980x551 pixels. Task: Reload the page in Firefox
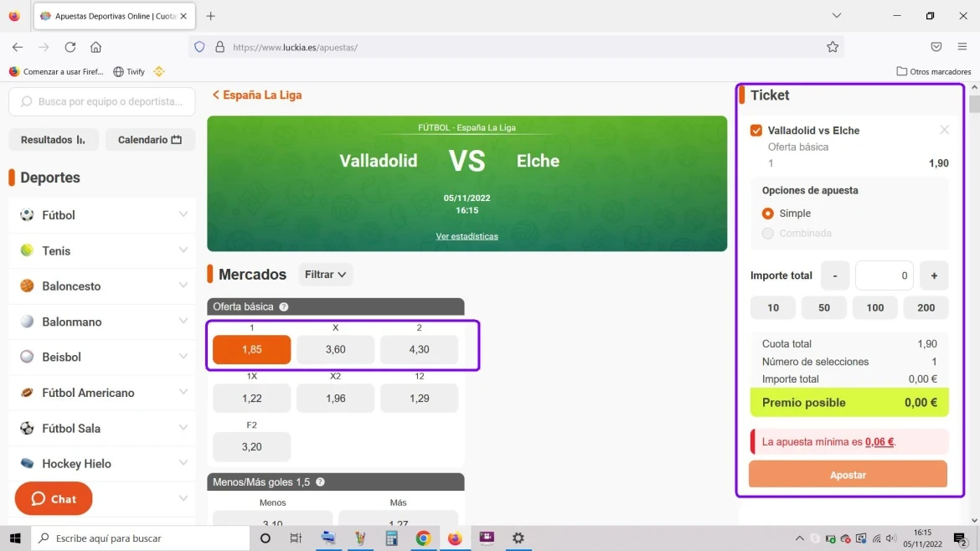tap(70, 47)
